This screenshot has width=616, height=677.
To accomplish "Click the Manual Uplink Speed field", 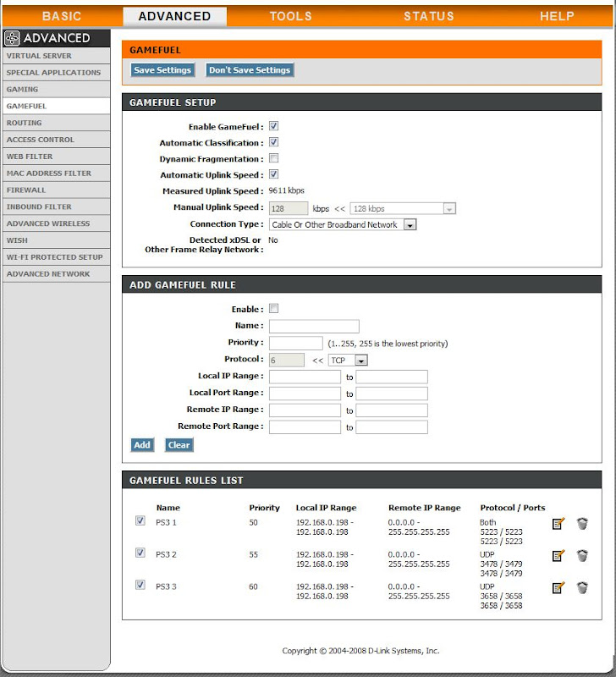I will click(x=289, y=208).
